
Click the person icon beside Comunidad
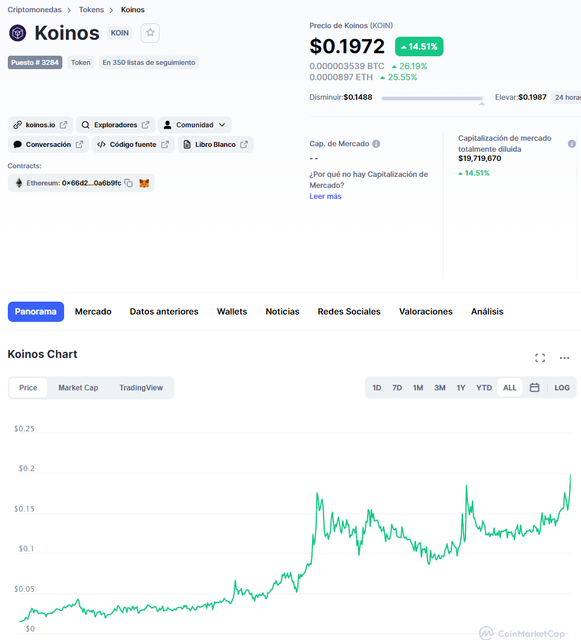[167, 125]
